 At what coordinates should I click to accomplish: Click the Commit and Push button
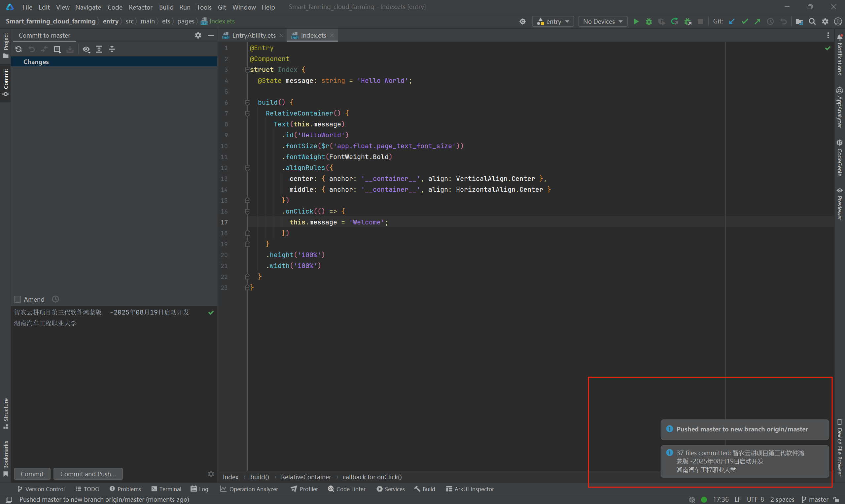pyautogui.click(x=88, y=474)
